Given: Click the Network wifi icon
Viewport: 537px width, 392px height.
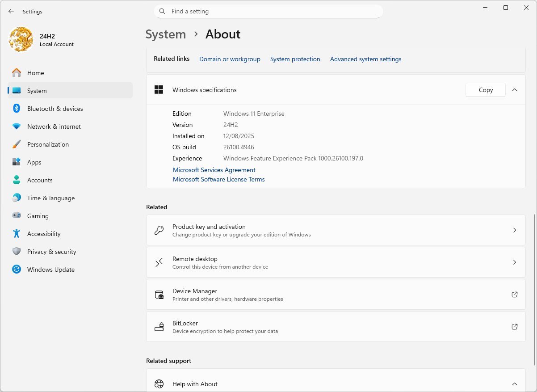Looking at the screenshot, I should click(x=17, y=126).
